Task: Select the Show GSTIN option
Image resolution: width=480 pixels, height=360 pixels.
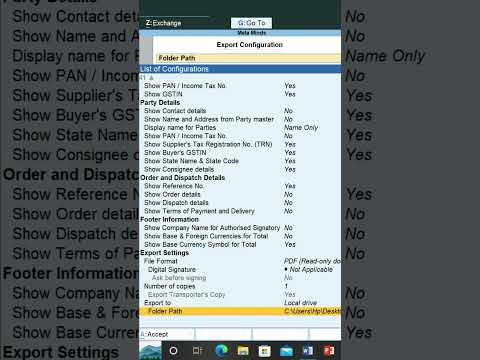Action: [x=163, y=94]
